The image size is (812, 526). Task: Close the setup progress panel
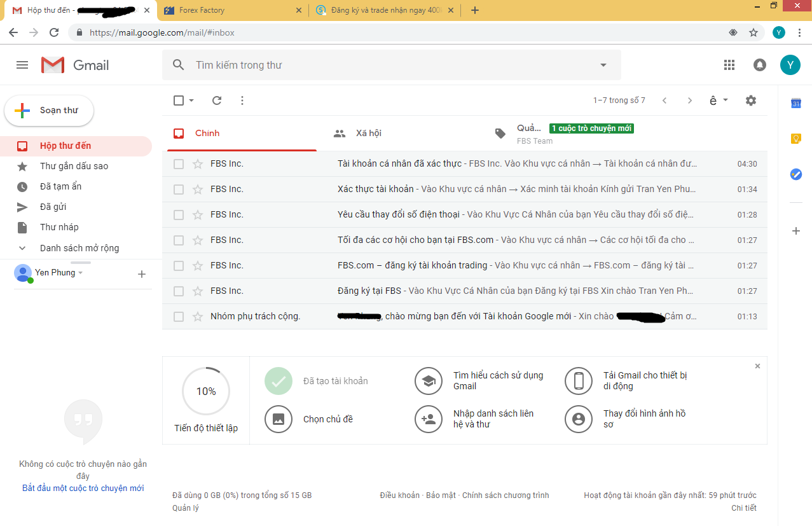[x=757, y=366]
